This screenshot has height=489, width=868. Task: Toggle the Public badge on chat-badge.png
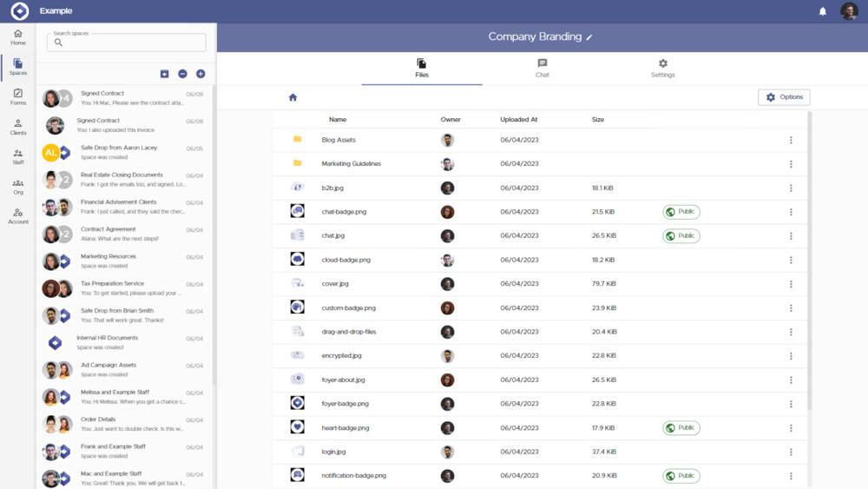pos(681,212)
